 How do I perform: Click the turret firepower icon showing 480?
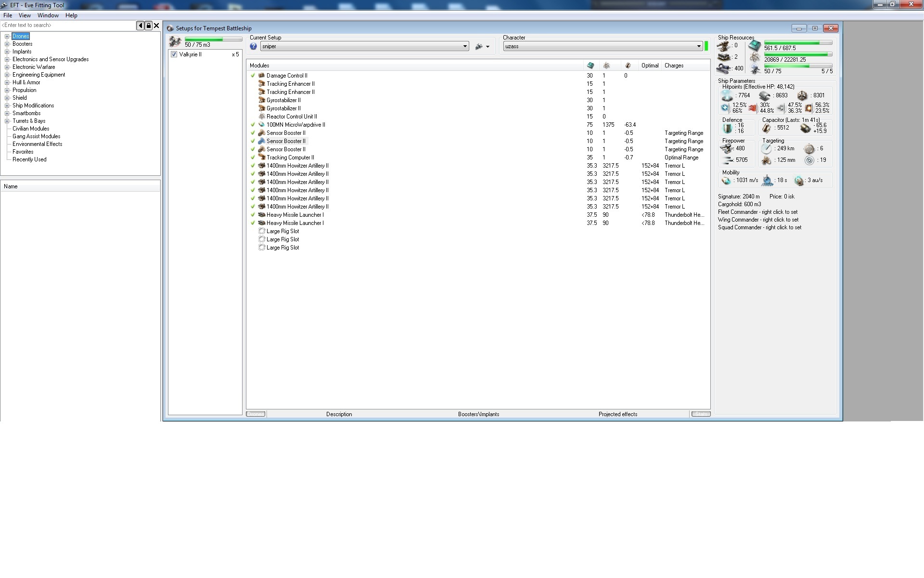coord(727,148)
